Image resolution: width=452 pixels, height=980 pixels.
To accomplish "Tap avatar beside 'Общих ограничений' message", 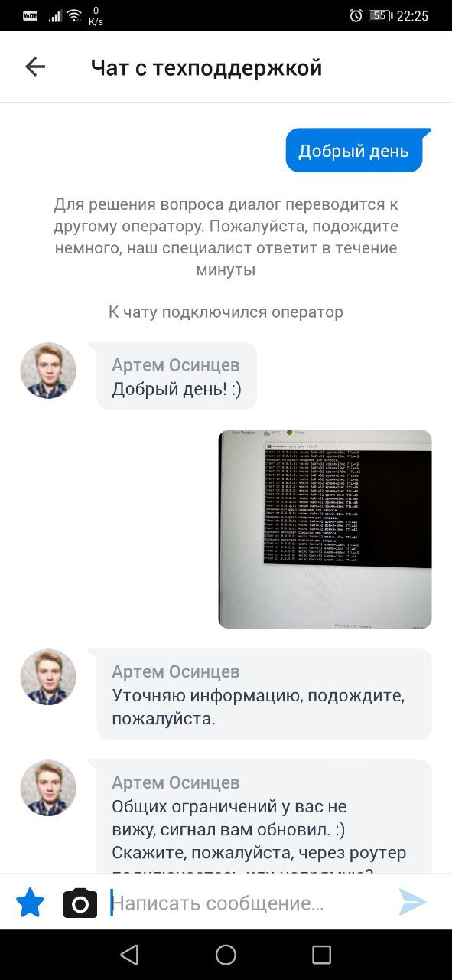I will [48, 789].
